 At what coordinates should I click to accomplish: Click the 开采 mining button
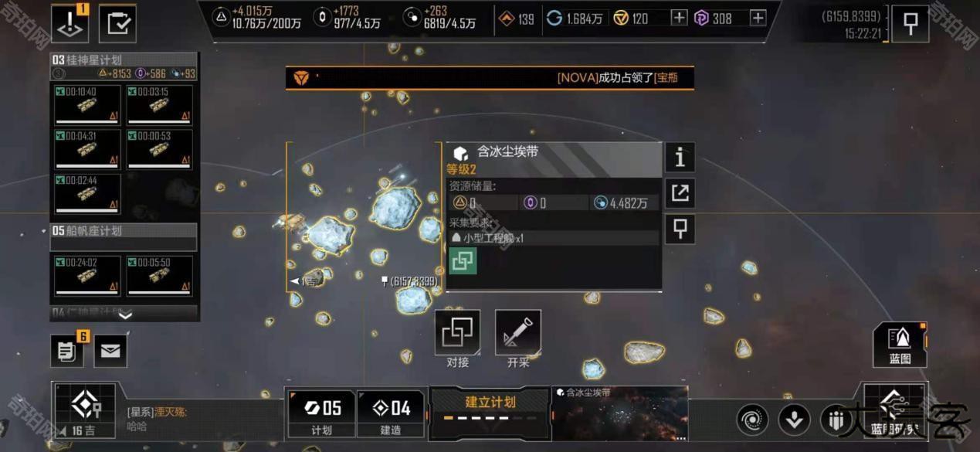click(517, 339)
